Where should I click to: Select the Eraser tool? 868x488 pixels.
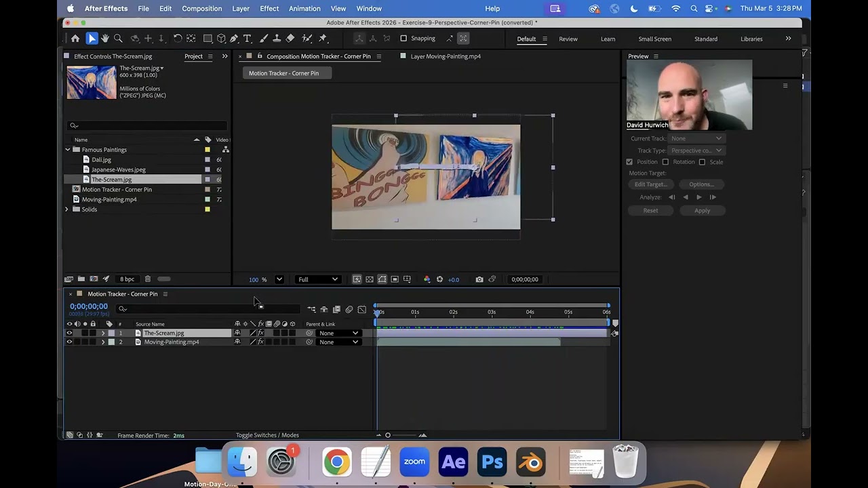coord(290,39)
